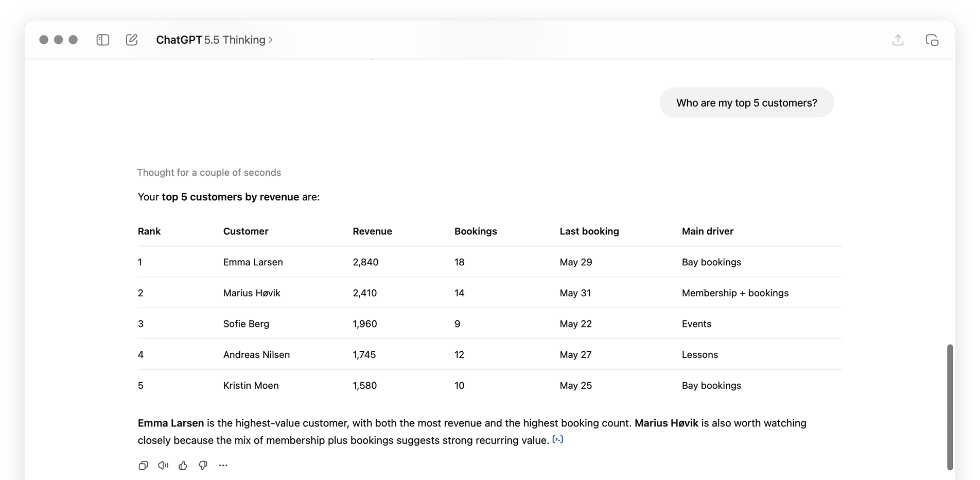Start a new chat with compose icon

click(132, 40)
